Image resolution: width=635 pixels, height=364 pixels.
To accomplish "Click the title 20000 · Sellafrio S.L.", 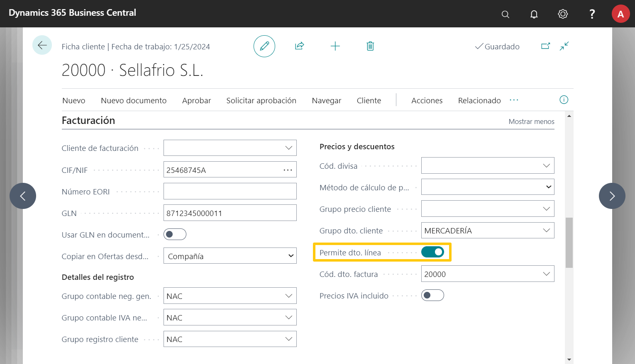I will point(132,70).
